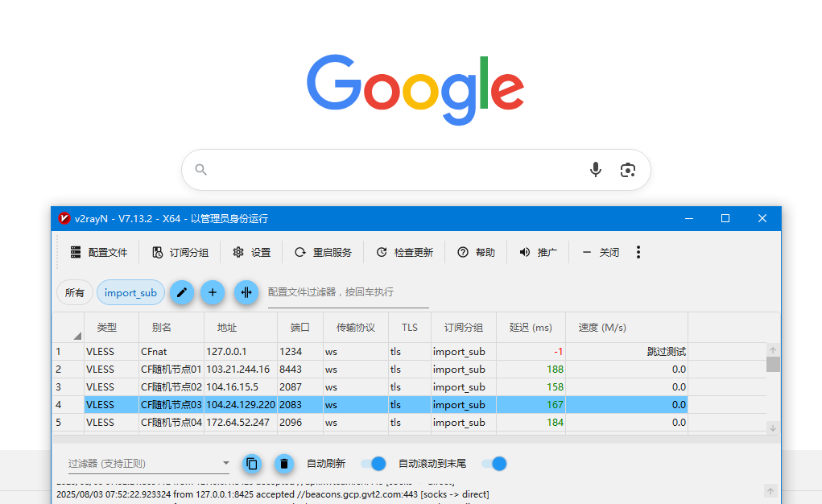Screen dimensions: 822x504
Task: Click the 关闭 toolbar item
Action: click(601, 252)
